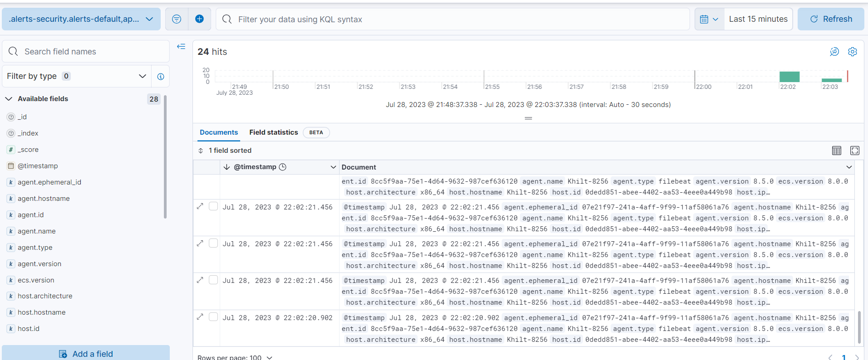Viewport: 868px width, 360px height.
Task: Add a new filter with plus icon
Action: pyautogui.click(x=199, y=19)
